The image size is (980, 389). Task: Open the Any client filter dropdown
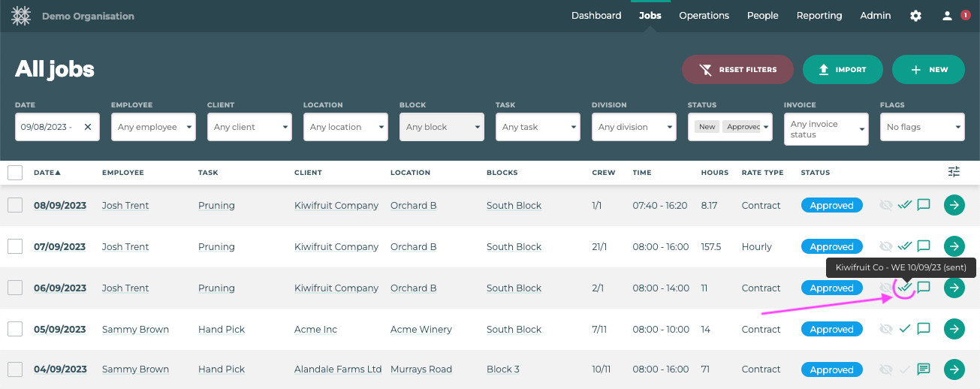tap(249, 127)
